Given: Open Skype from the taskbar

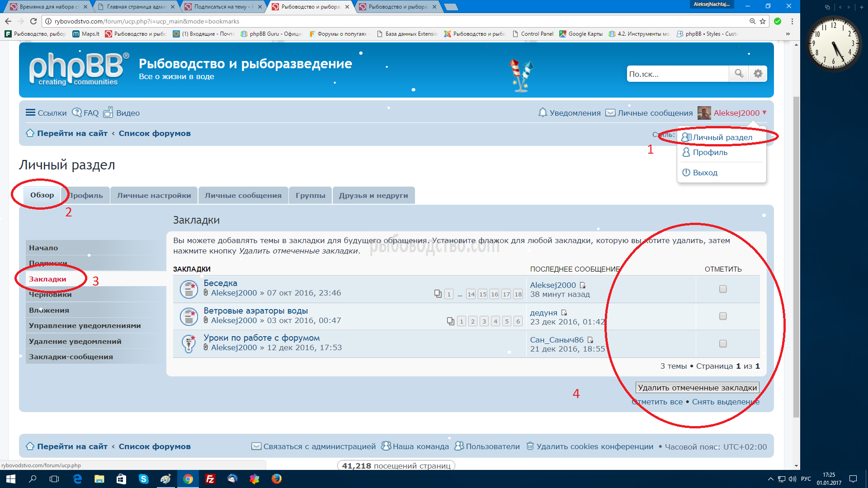Looking at the screenshot, I should click(144, 479).
